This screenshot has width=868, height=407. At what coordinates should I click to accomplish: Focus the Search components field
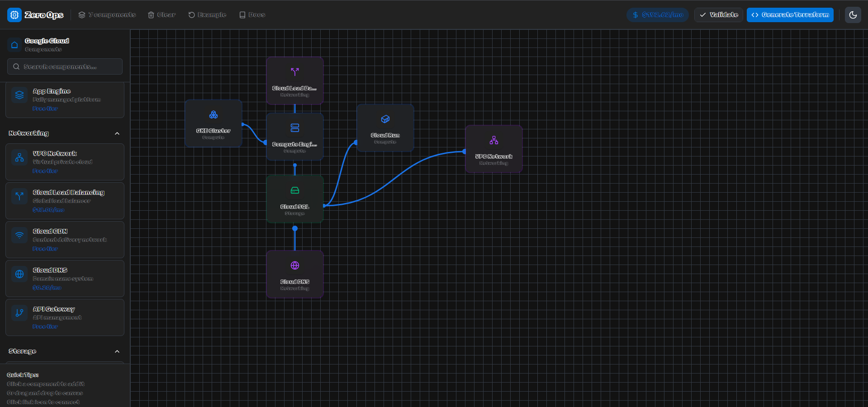pos(65,66)
